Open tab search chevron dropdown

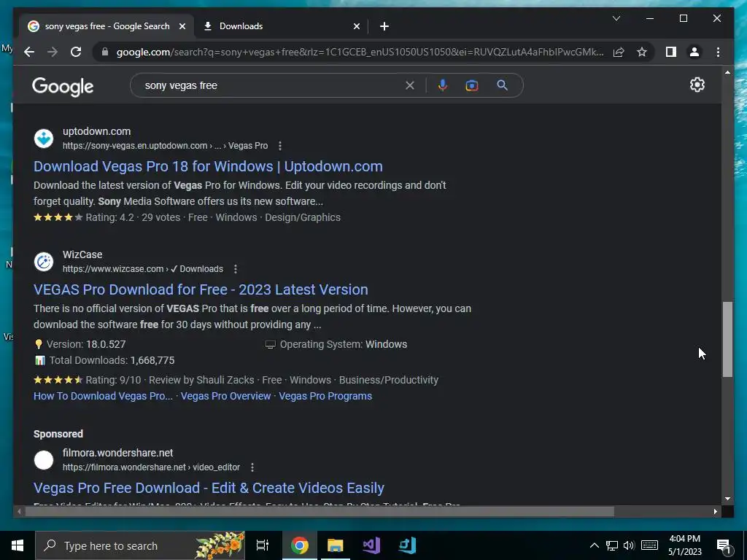tap(616, 18)
